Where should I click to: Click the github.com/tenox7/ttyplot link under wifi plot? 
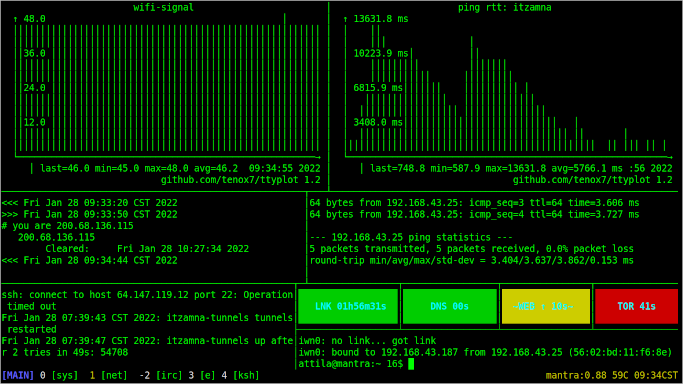coord(240,180)
